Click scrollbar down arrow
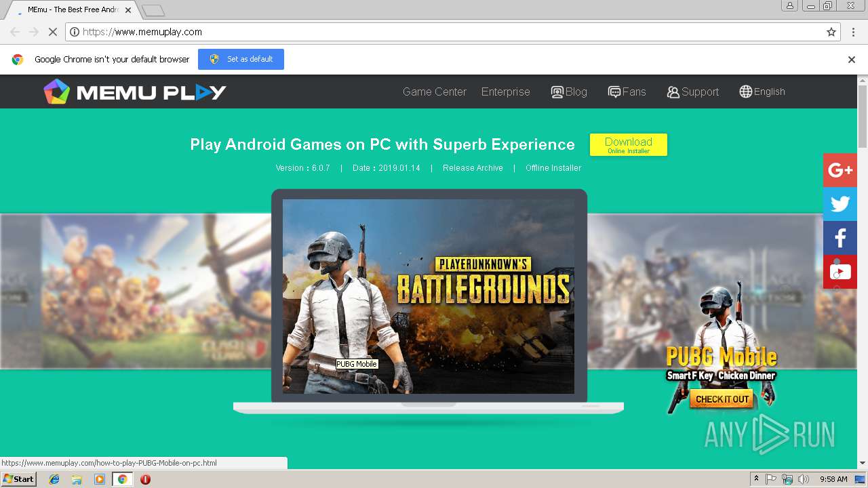 point(863,464)
